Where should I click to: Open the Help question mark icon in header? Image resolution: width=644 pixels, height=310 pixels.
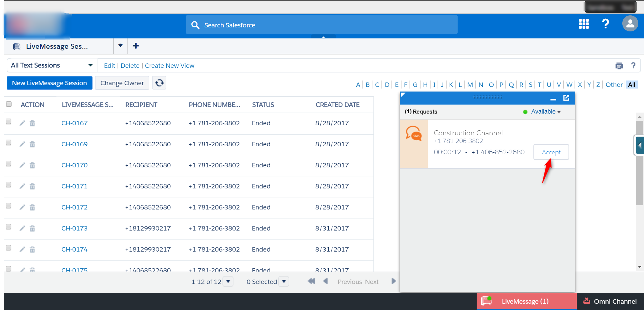[x=606, y=24]
